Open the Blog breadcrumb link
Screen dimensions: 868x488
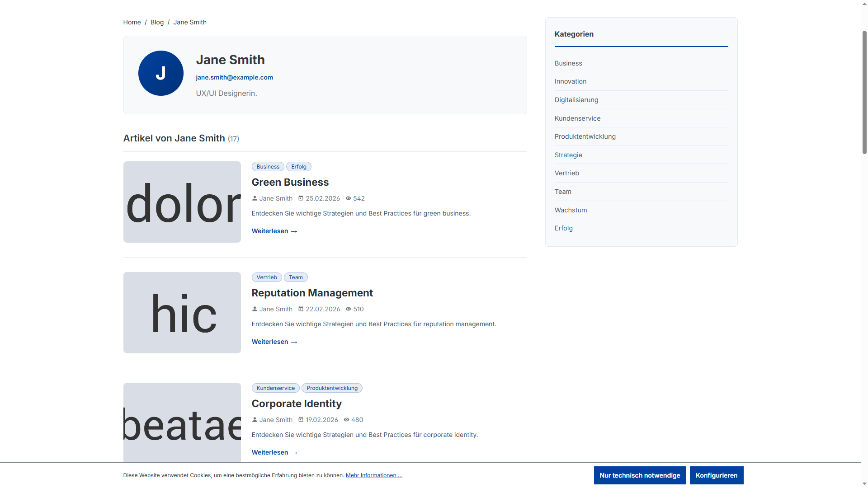coord(157,22)
